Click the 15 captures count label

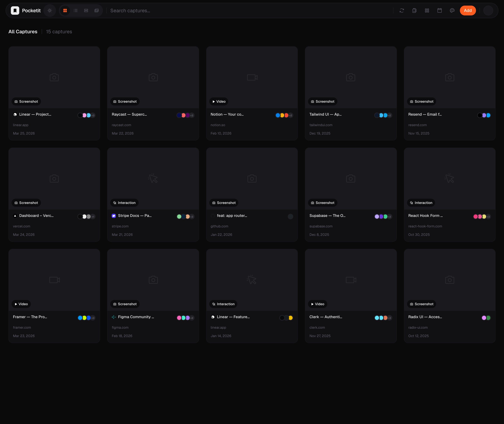click(x=59, y=32)
